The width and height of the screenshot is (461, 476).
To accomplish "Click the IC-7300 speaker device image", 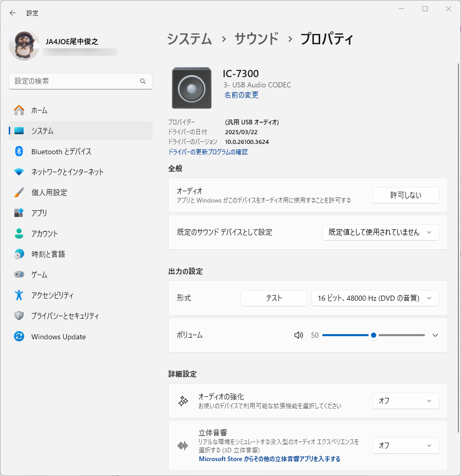I will (x=192, y=88).
